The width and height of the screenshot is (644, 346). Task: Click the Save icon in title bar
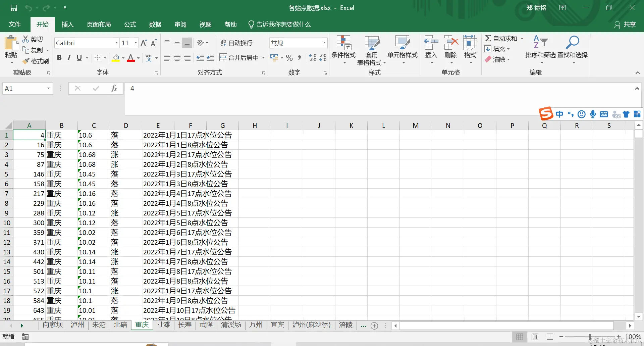pos(14,8)
